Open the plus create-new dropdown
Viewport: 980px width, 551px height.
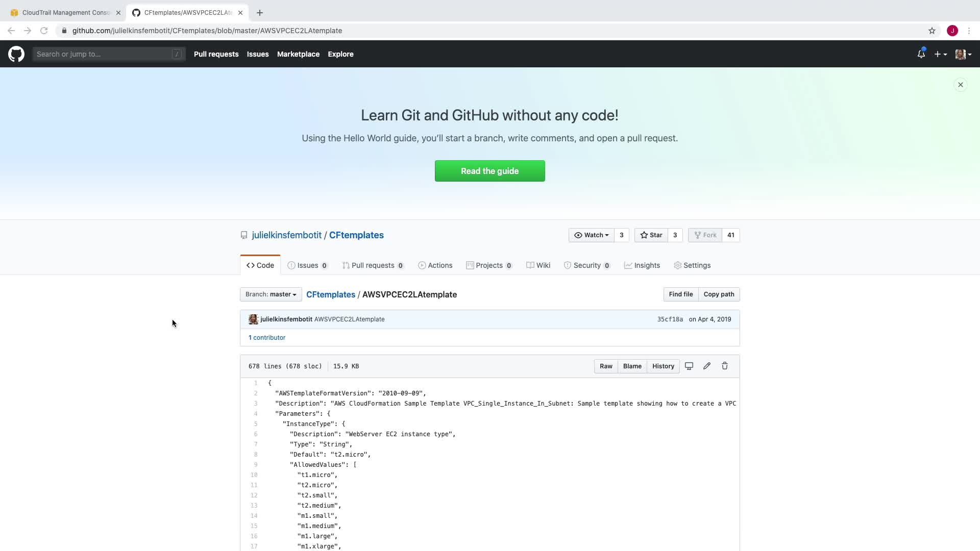(x=940, y=54)
